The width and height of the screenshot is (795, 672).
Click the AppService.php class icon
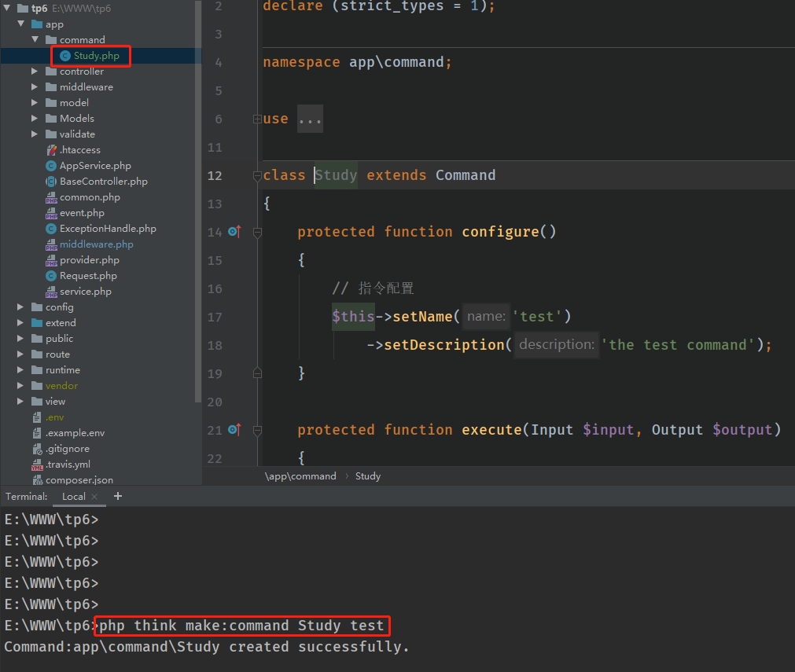[50, 166]
